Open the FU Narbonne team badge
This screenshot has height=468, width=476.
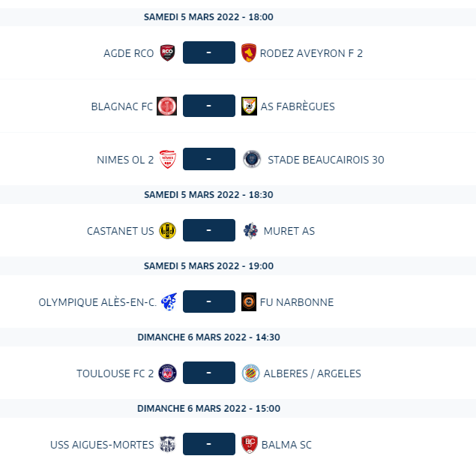coord(249,301)
